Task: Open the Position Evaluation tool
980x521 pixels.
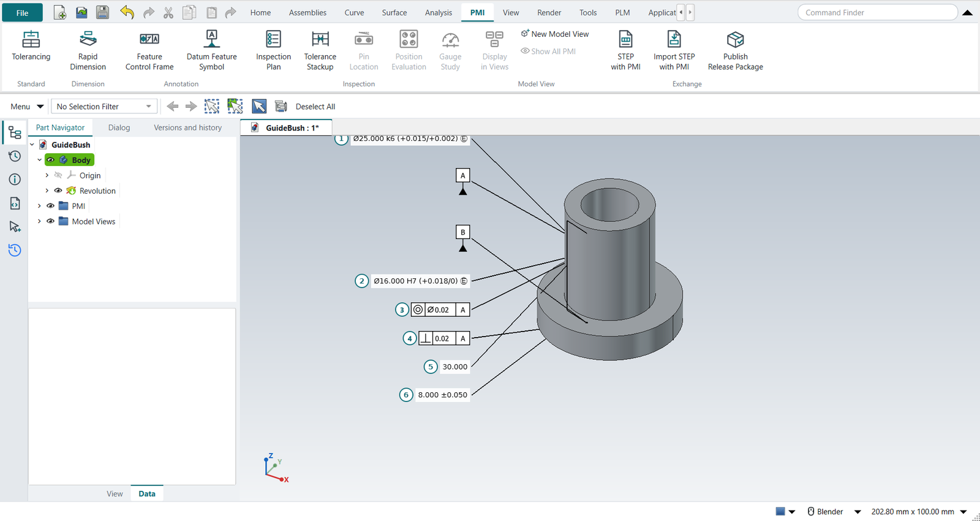Action: (409, 50)
